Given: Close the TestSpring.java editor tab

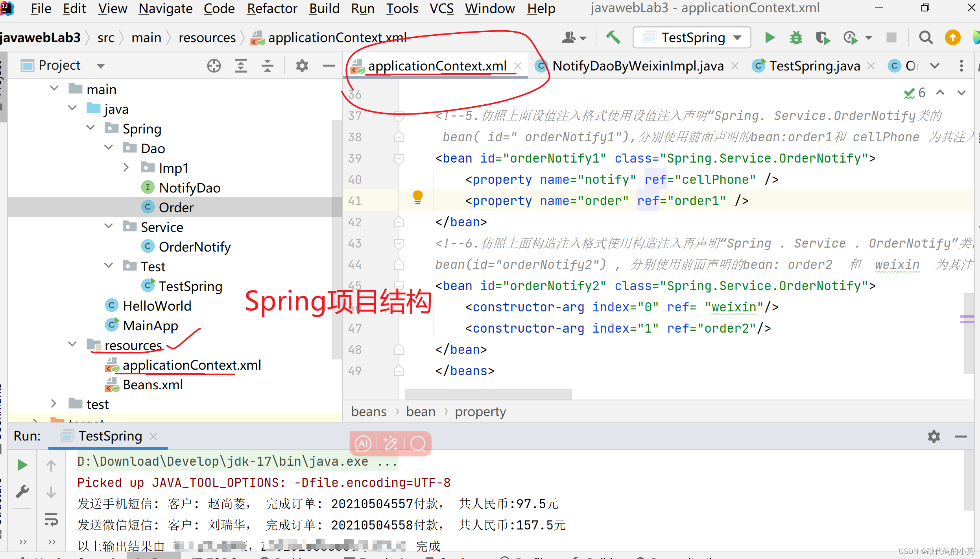Looking at the screenshot, I should [871, 65].
